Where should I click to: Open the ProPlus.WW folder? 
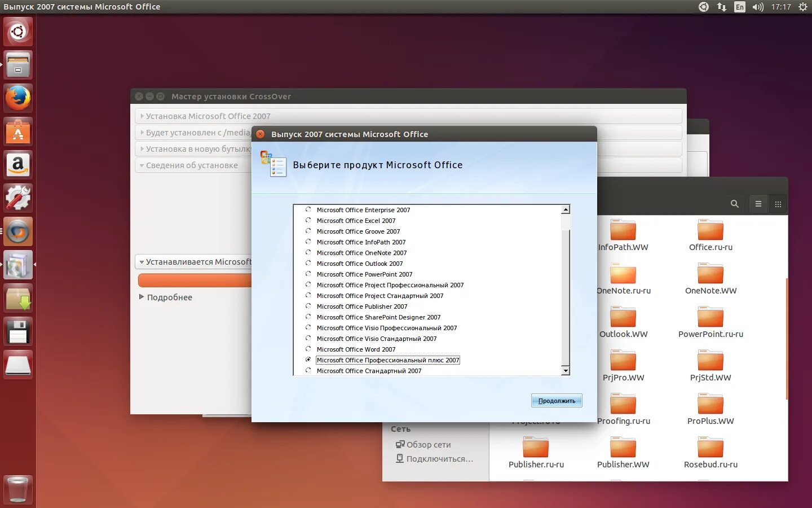point(710,409)
